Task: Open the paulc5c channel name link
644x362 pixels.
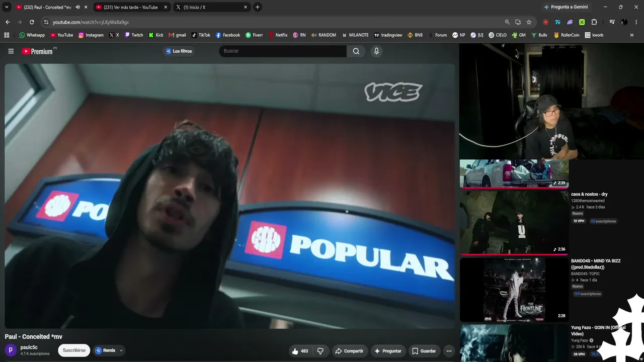Action: 29,347
